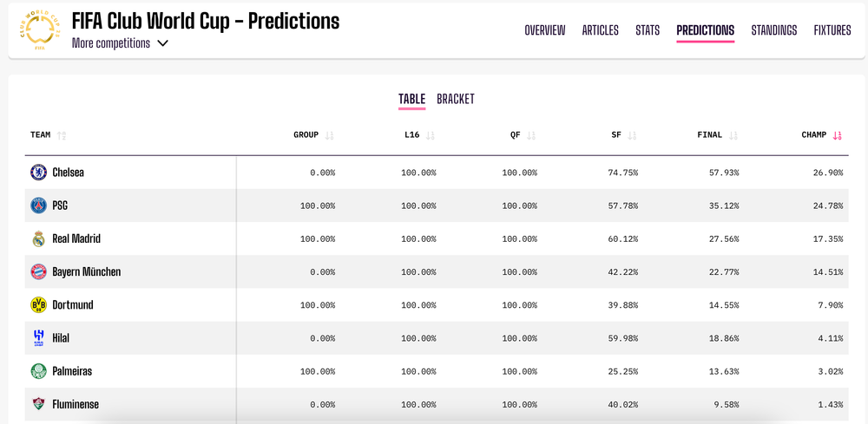This screenshot has height=424, width=868.
Task: Open the FIXTURES navigation tab
Action: click(832, 30)
